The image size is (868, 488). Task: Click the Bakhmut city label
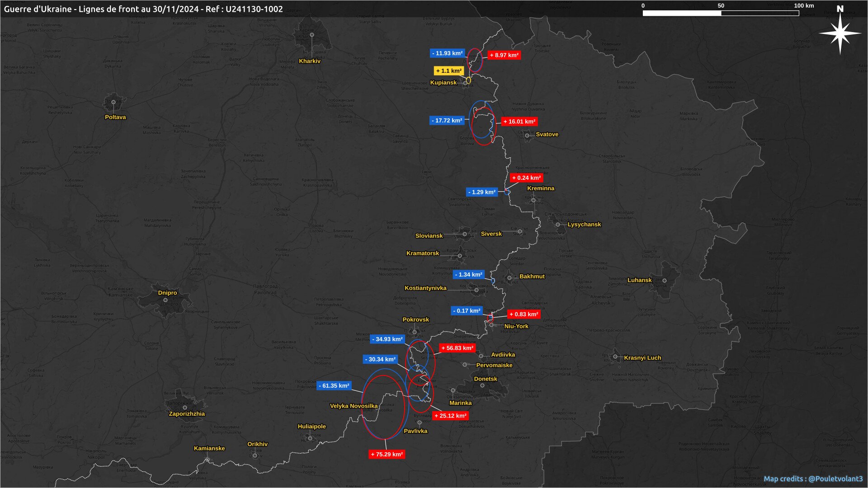532,277
